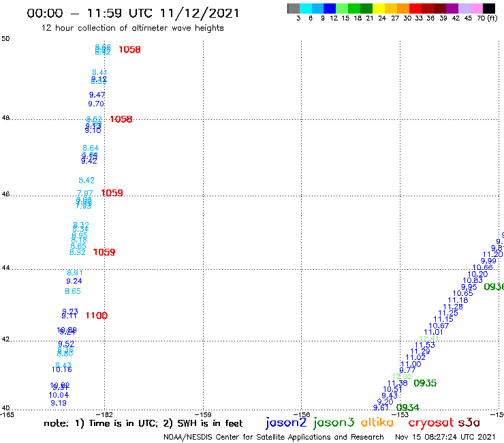Image resolution: width=504 pixels, height=443 pixels.
Task: Click the light green value '12.02'
Action: click(402, 376)
